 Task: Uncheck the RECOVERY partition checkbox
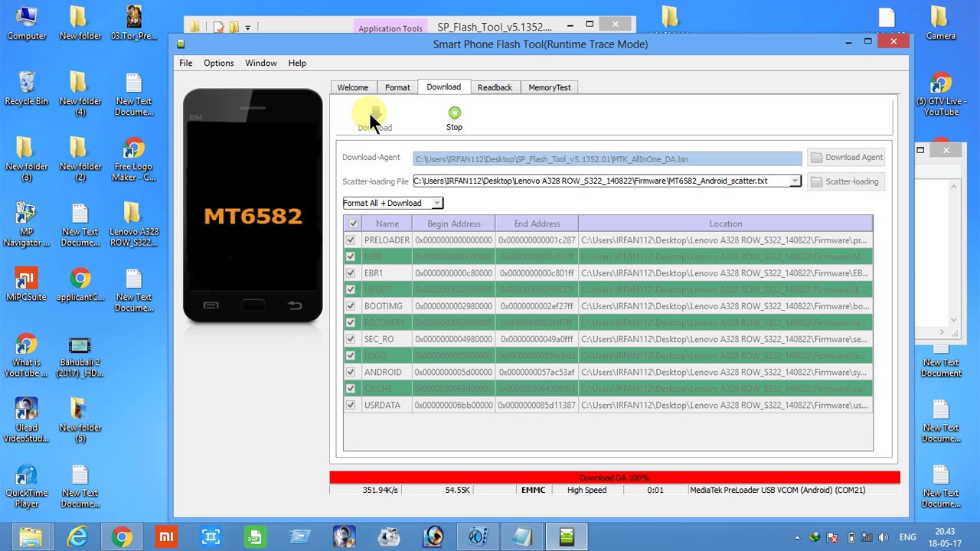[x=351, y=322]
